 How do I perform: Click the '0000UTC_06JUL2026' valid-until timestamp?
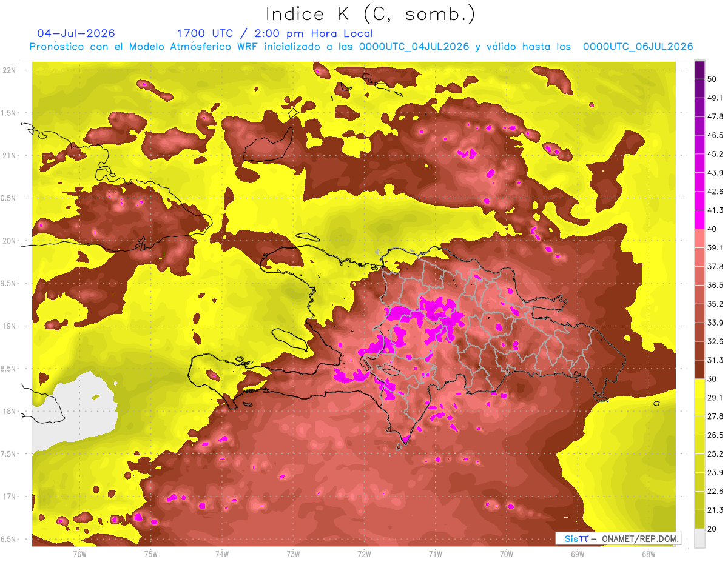(638, 47)
